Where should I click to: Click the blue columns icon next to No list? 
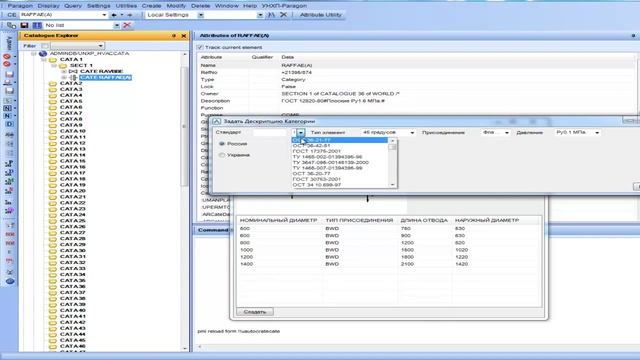point(37,25)
